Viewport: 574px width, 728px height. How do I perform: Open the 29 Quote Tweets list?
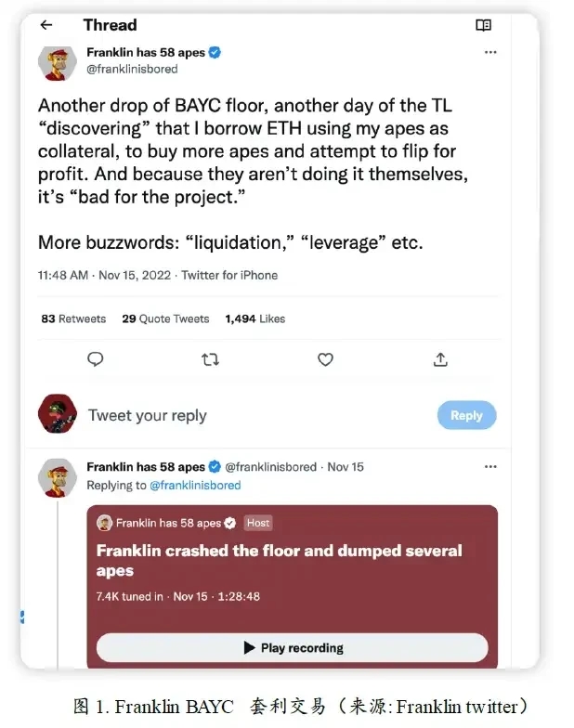(x=165, y=318)
